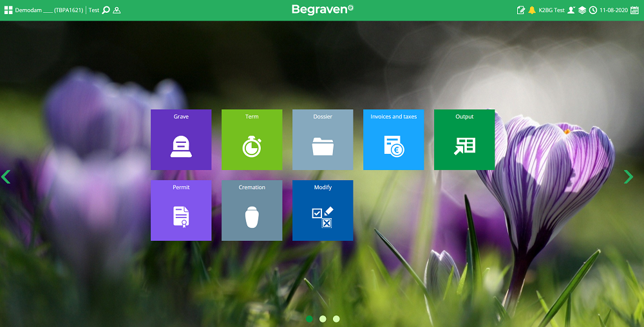Click the Begraven logo title

(323, 10)
